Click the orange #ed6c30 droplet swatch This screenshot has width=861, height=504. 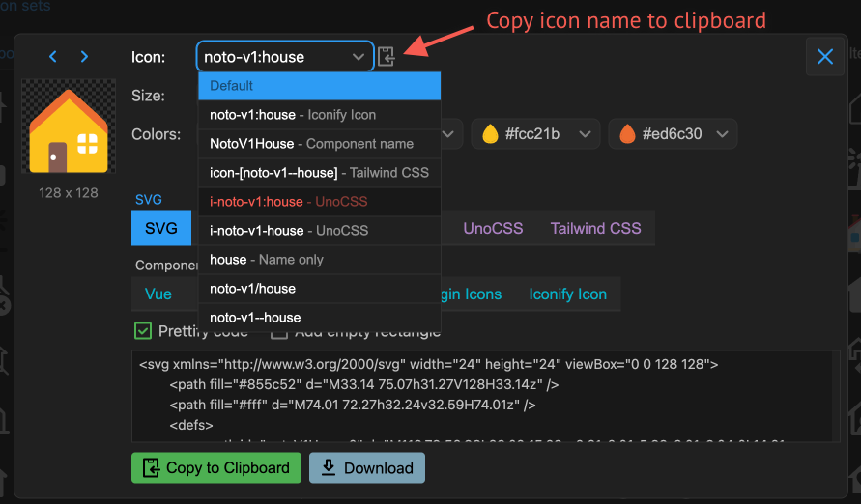pos(626,134)
